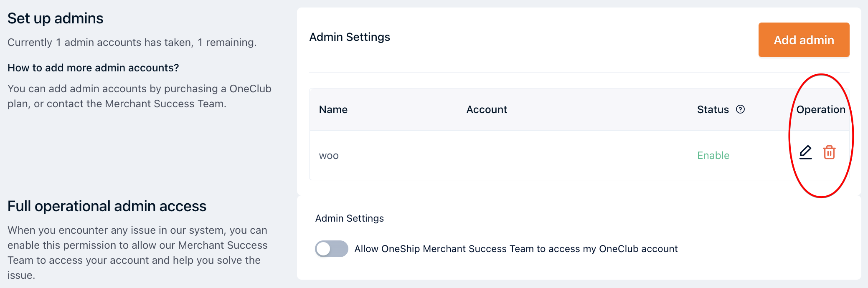Screen dimensions: 868x288
Task: Click the Full operational admin access heading
Action: click(107, 206)
